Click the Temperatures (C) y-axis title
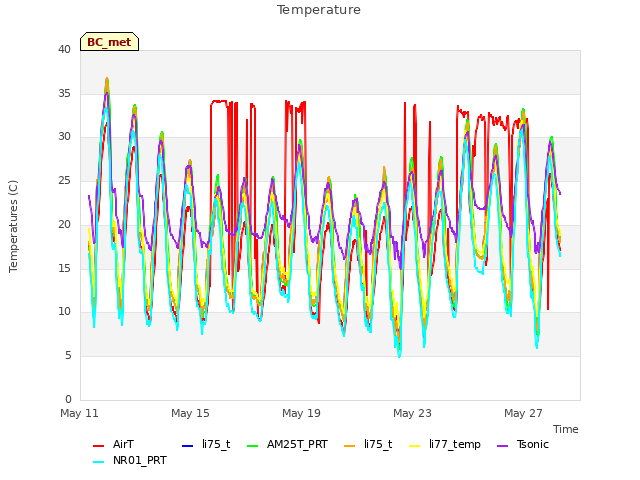 (13, 226)
